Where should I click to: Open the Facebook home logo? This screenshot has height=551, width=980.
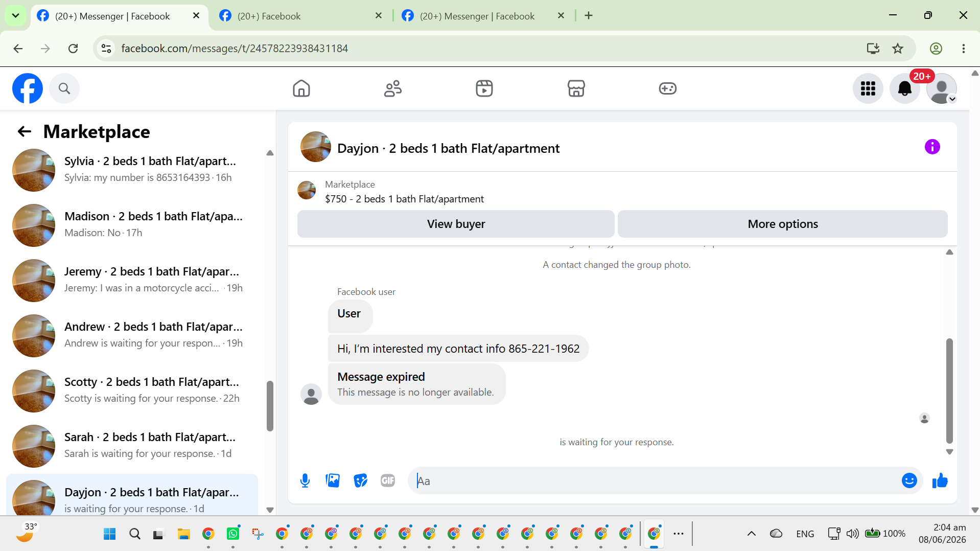click(x=28, y=88)
